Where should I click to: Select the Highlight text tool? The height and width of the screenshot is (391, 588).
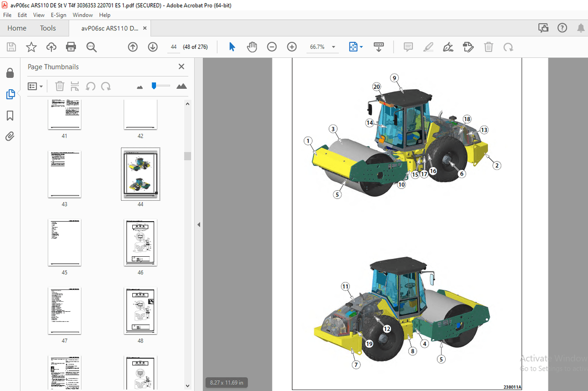coord(428,47)
